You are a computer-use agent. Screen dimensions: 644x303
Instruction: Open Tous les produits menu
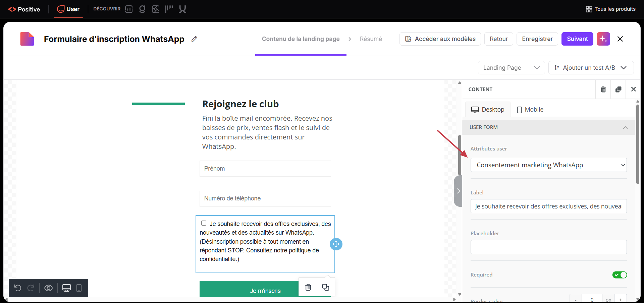click(610, 9)
